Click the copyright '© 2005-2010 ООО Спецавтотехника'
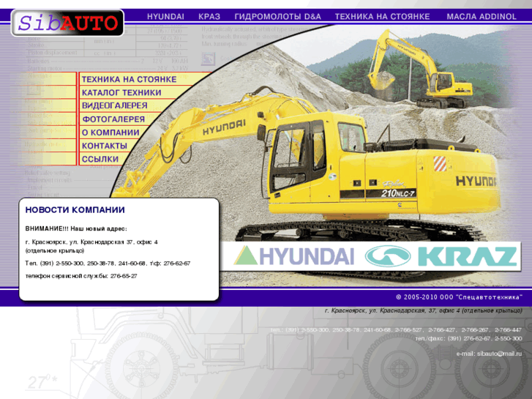 pos(459,297)
